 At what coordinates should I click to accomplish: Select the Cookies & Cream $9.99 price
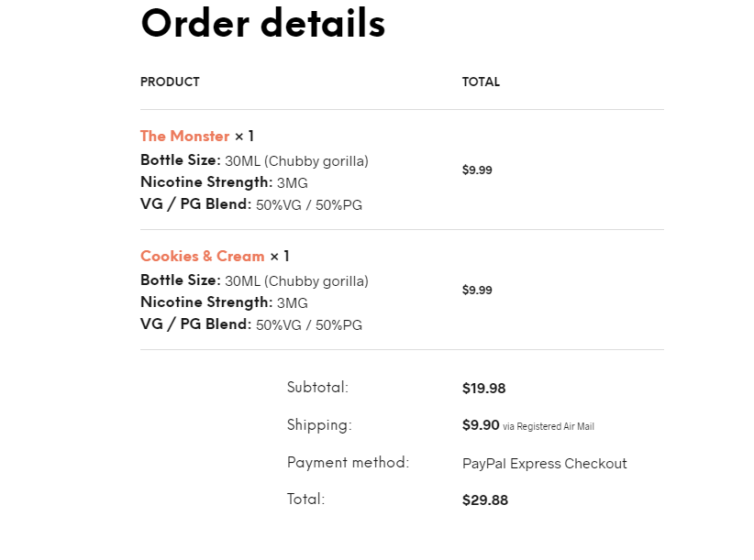pos(477,291)
